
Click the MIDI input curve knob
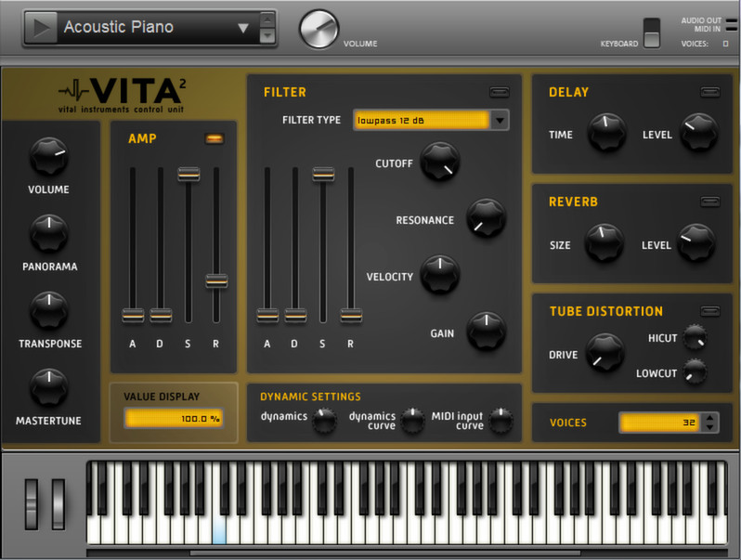(x=500, y=420)
